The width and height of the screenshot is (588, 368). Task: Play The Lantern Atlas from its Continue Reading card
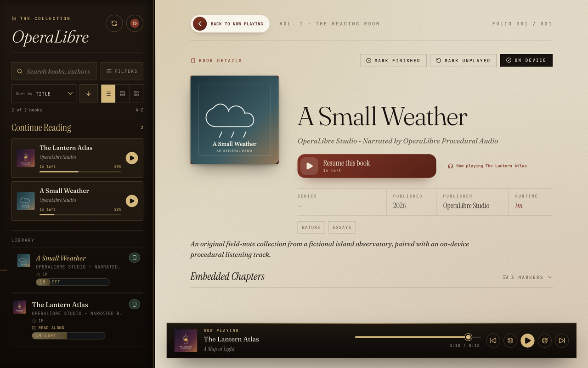tap(132, 158)
